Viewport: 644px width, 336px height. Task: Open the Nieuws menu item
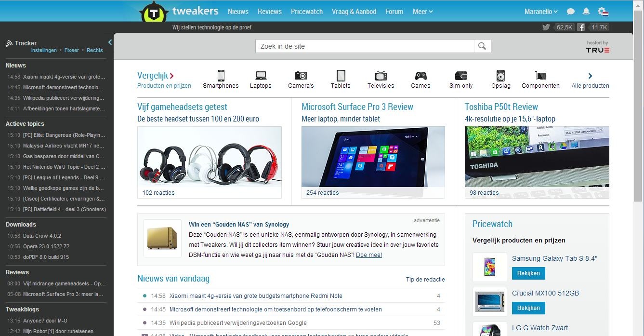pos(238,12)
